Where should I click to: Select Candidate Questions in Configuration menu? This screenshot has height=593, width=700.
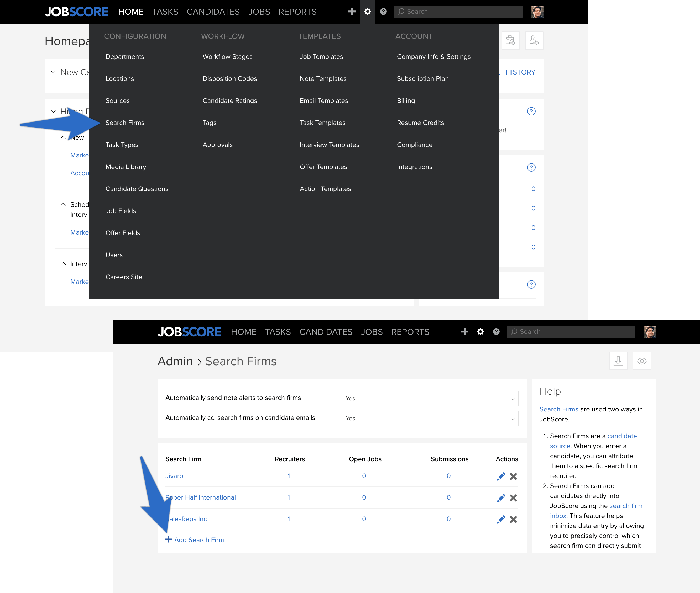tap(137, 189)
